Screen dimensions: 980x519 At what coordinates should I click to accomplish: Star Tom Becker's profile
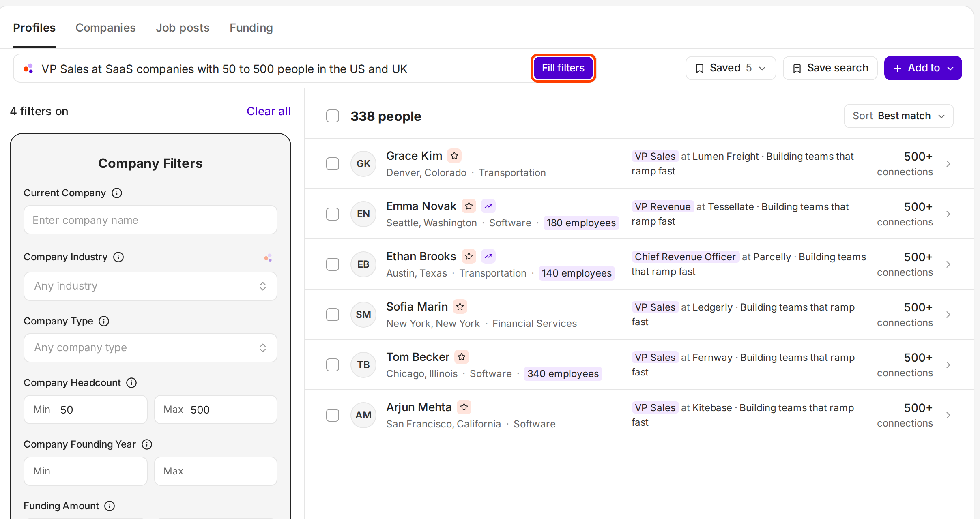[x=462, y=357]
